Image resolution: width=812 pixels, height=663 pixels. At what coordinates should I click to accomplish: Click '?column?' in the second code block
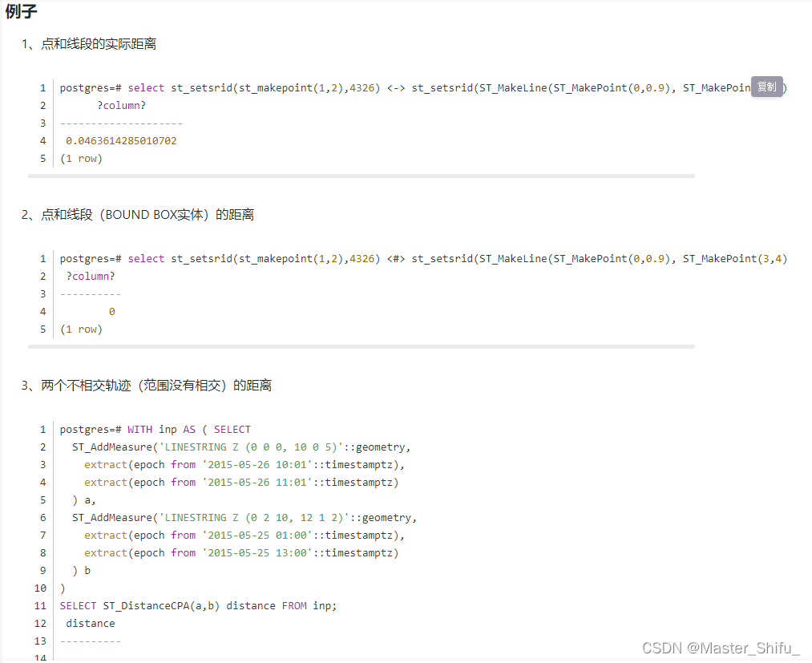(90, 277)
